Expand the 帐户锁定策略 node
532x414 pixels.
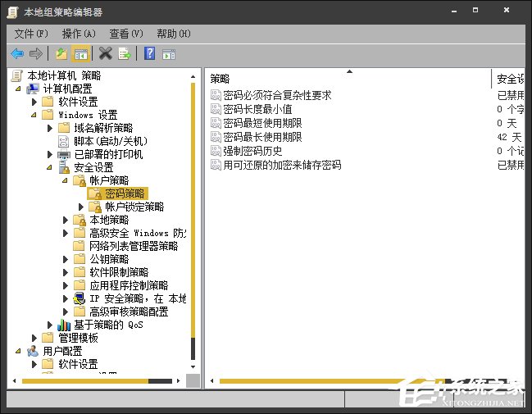point(81,207)
